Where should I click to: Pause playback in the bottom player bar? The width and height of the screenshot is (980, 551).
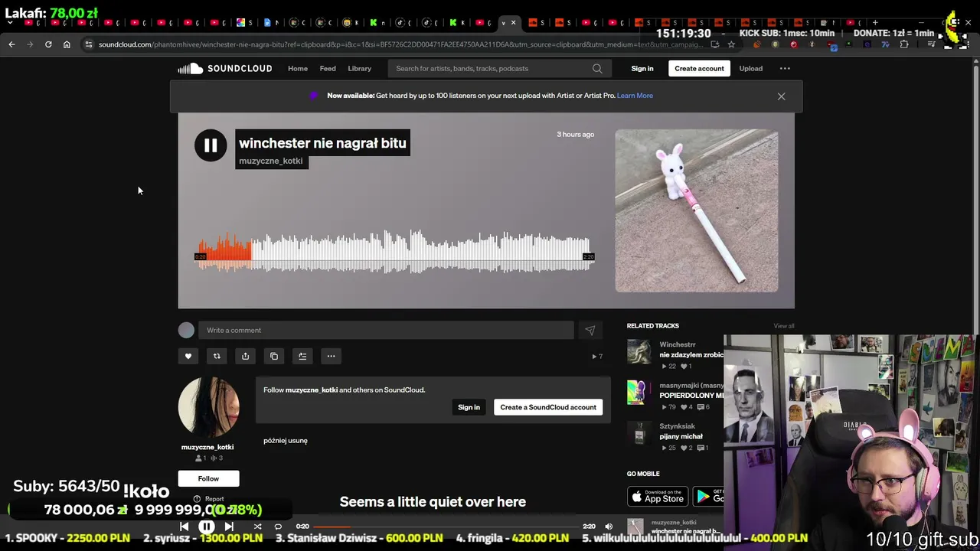[207, 527]
